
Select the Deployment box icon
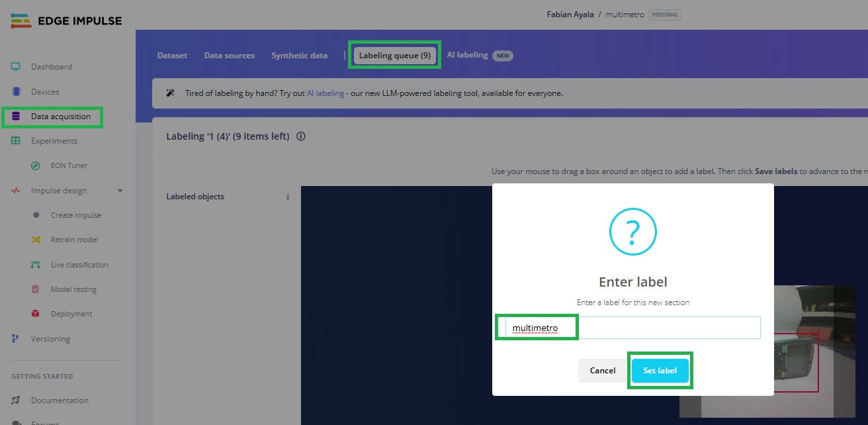[36, 314]
